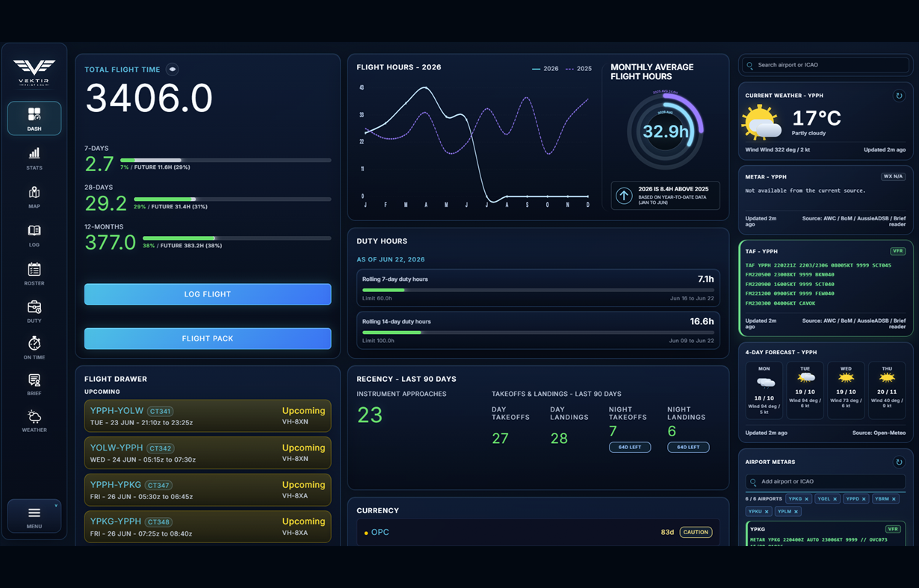
Task: Click the 32.9h monthly average gauge
Action: (x=665, y=131)
